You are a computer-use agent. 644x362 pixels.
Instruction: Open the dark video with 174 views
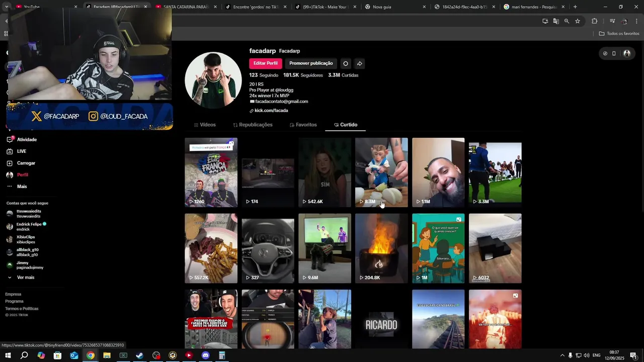tap(268, 172)
